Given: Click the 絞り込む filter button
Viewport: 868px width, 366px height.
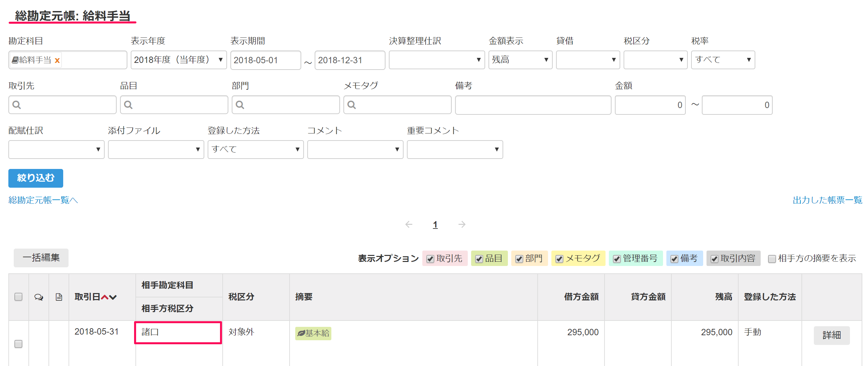Looking at the screenshot, I should coord(36,178).
